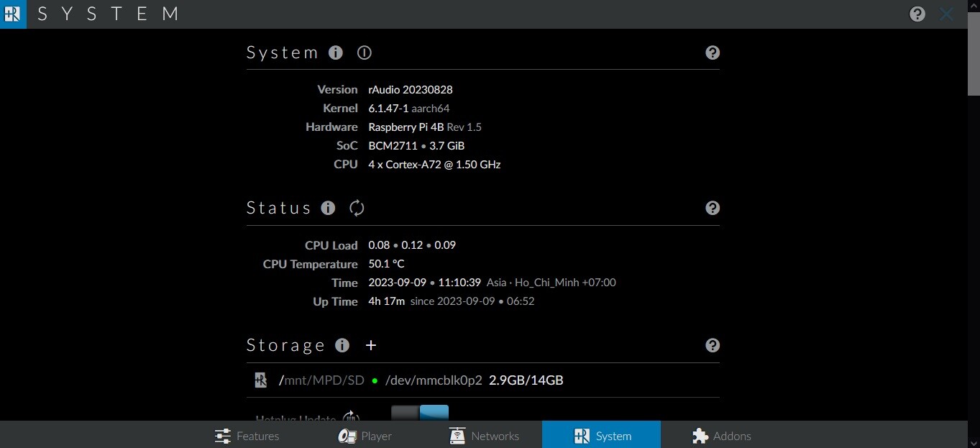Click the power icon next to the System heading
This screenshot has width=980, height=448.
pyautogui.click(x=365, y=52)
